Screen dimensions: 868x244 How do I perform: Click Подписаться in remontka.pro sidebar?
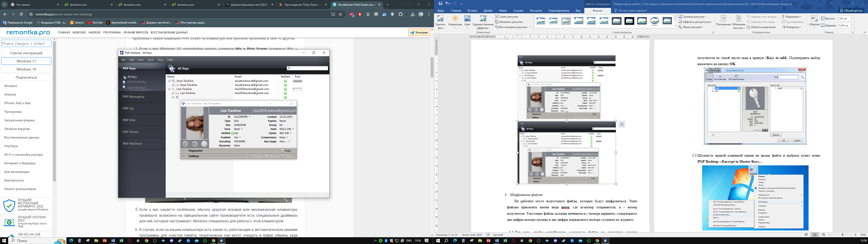[26, 77]
